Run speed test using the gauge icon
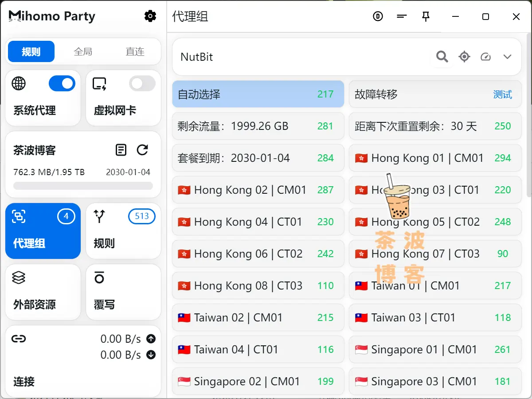The image size is (532, 399). (x=485, y=57)
